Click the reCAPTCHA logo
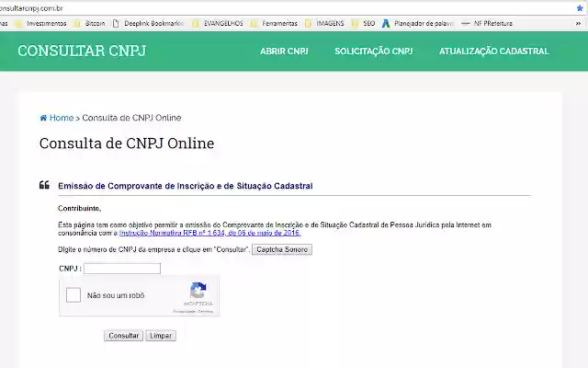This screenshot has height=368, width=588. click(x=198, y=291)
